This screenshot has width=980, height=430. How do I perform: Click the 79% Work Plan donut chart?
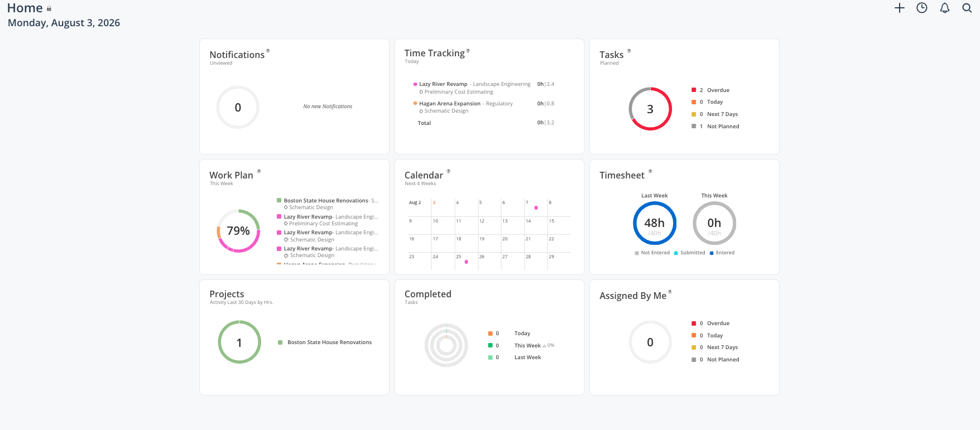pyautogui.click(x=238, y=231)
